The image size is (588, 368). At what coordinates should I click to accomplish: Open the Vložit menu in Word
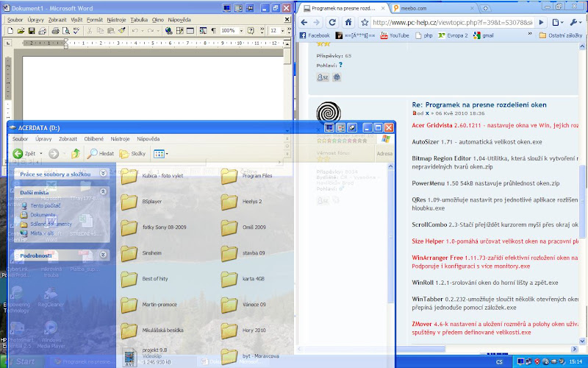tap(76, 20)
